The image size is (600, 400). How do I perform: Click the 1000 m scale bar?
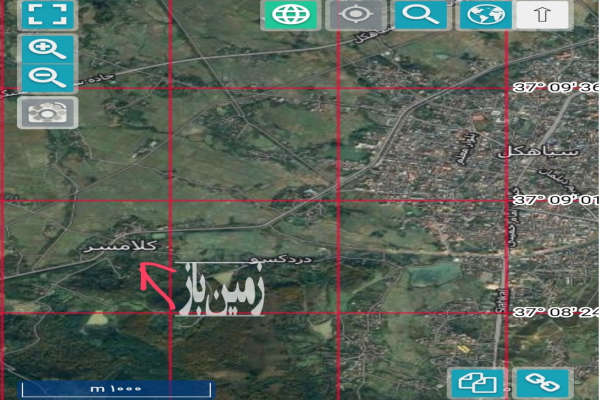(x=116, y=389)
